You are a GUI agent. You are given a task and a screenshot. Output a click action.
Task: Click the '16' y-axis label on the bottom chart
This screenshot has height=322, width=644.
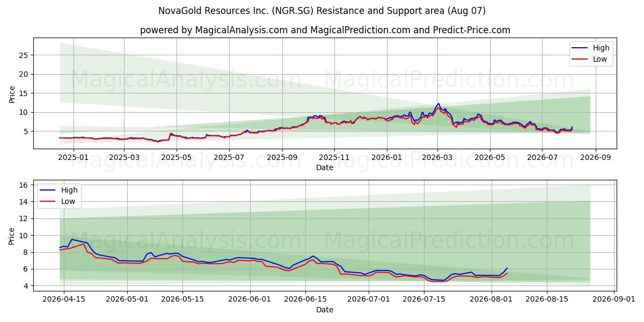click(25, 185)
